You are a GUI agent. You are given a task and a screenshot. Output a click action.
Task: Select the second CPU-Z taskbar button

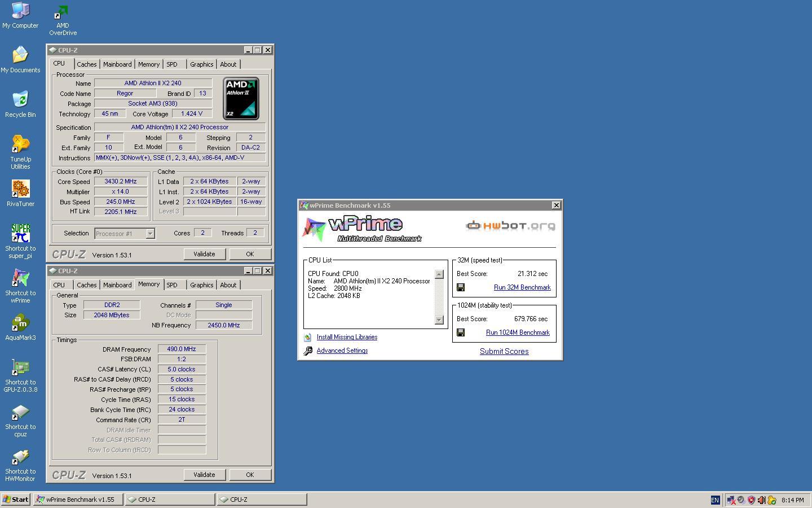(262, 500)
